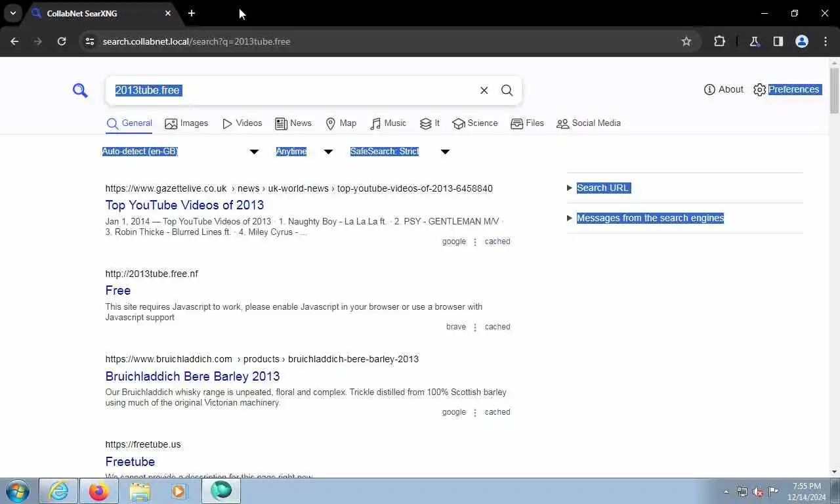Bookmark this page with the star icon
The width and height of the screenshot is (840, 504).
(x=686, y=41)
